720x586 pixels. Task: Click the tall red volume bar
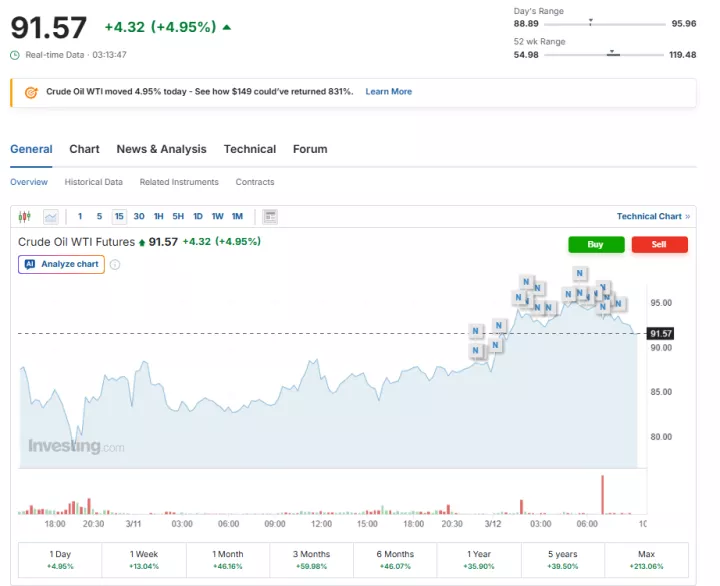point(603,493)
